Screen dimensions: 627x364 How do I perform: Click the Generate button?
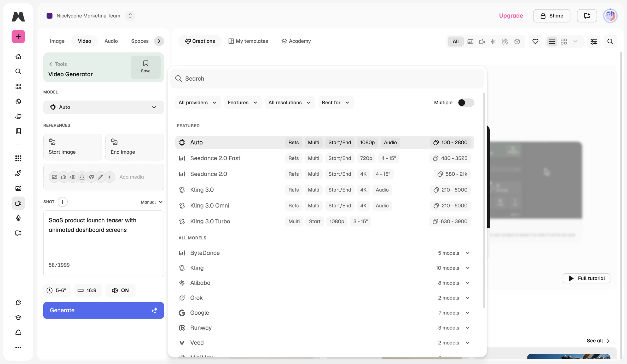103,311
